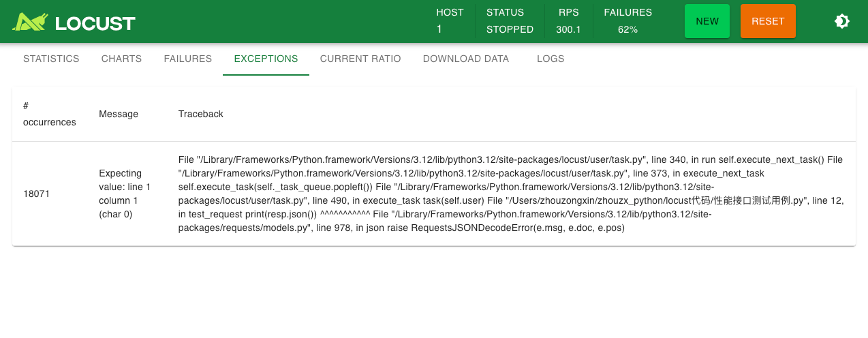
Task: Open the Charts tab
Action: (121, 59)
